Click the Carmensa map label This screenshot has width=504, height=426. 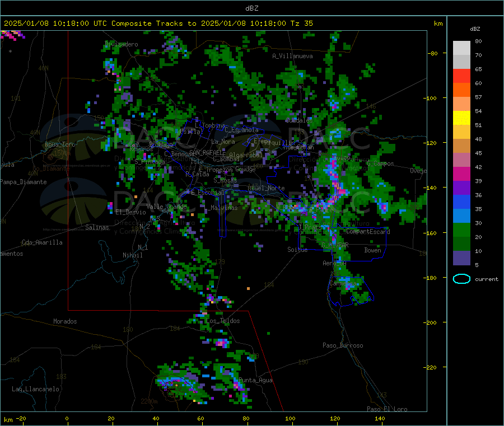coord(343,283)
